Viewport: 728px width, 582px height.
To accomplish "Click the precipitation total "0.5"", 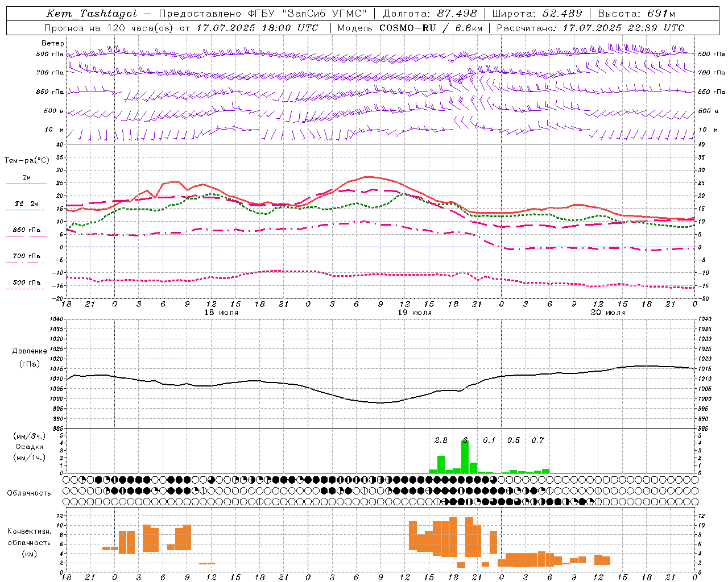I will tap(514, 440).
